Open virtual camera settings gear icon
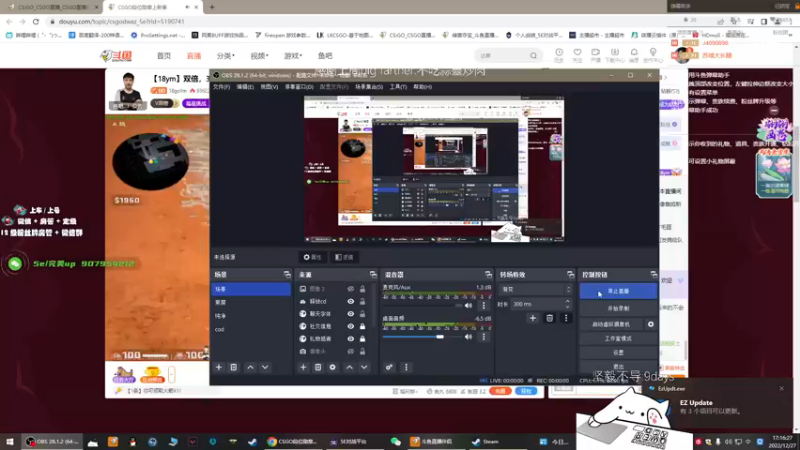Screen dimensions: 800x450 coord(651,324)
